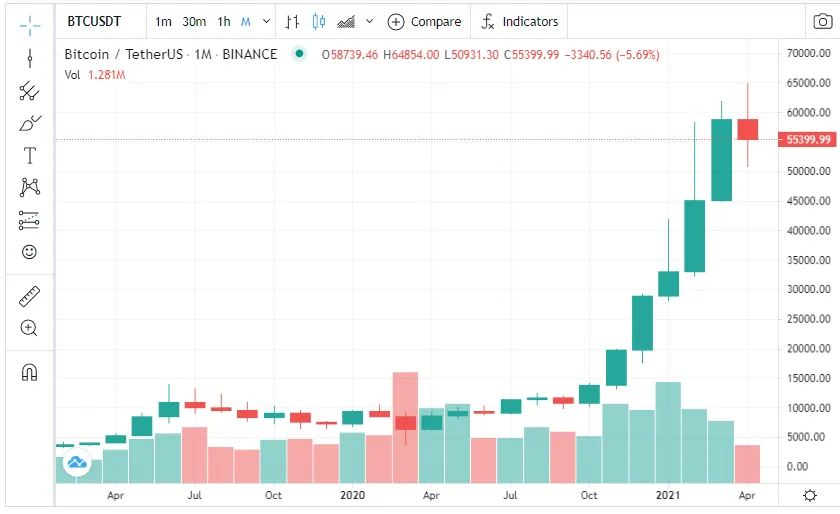The image size is (840, 514).
Task: Open the prediction and measurement tools
Action: (29, 220)
